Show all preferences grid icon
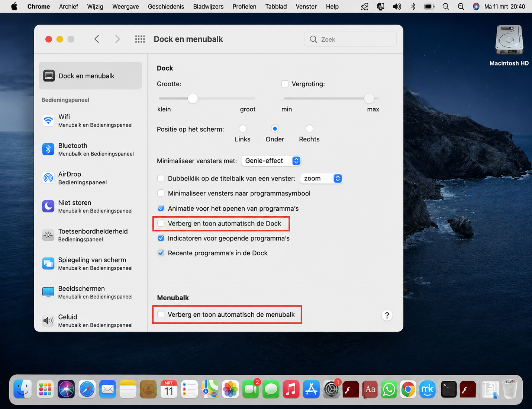Image resolution: width=532 pixels, height=409 pixels. pyautogui.click(x=140, y=39)
